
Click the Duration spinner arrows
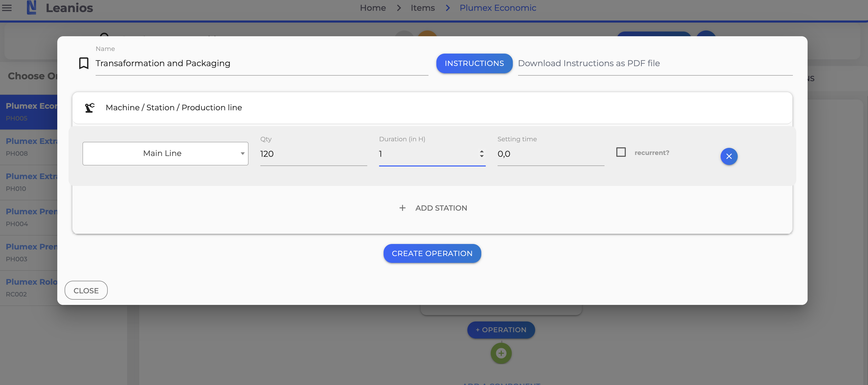pos(482,154)
